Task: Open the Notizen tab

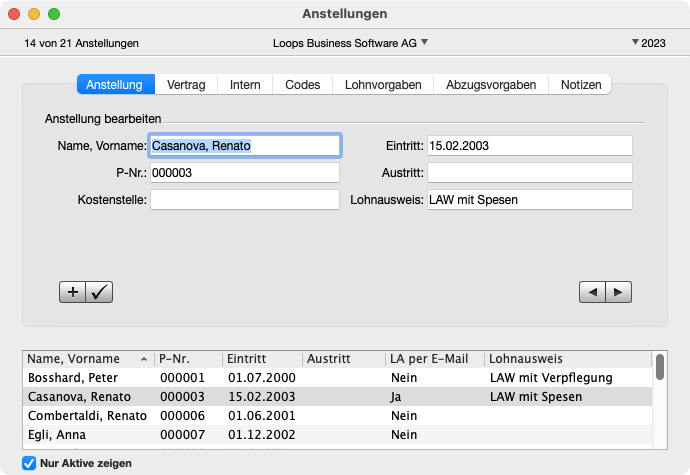Action: coord(581,85)
